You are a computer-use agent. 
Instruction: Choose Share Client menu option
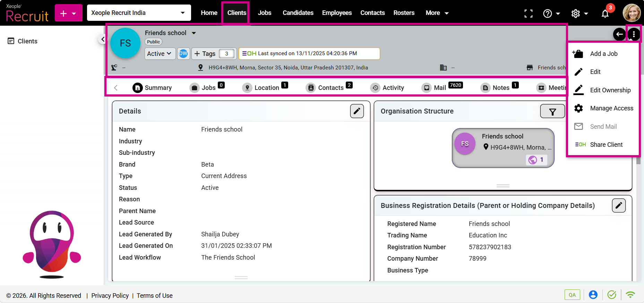tap(606, 145)
